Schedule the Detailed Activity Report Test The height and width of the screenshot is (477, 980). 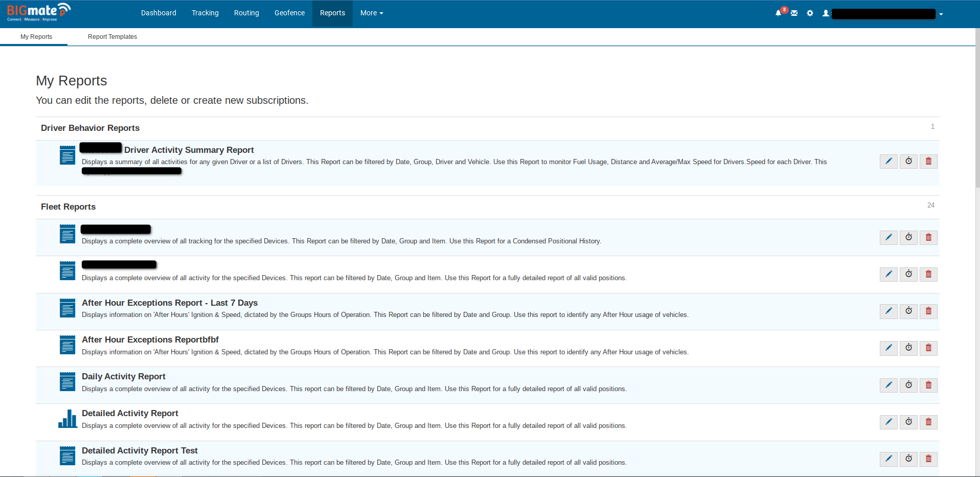(x=908, y=459)
